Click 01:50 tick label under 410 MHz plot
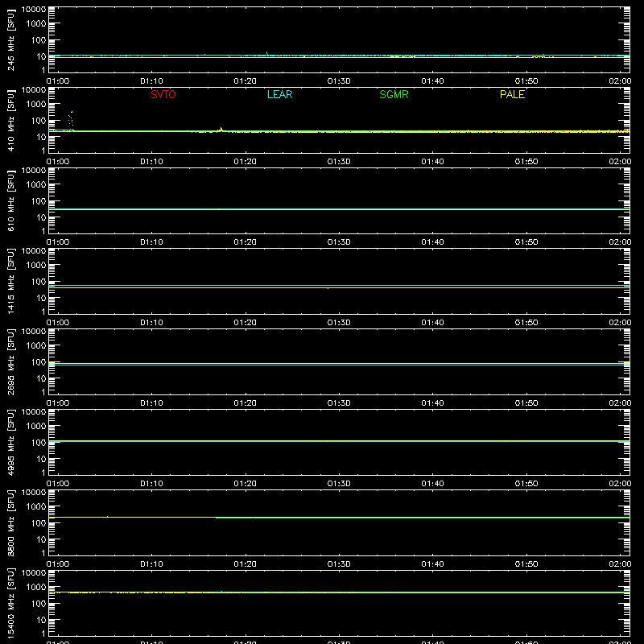This screenshot has width=644, height=644. pyautogui.click(x=526, y=162)
